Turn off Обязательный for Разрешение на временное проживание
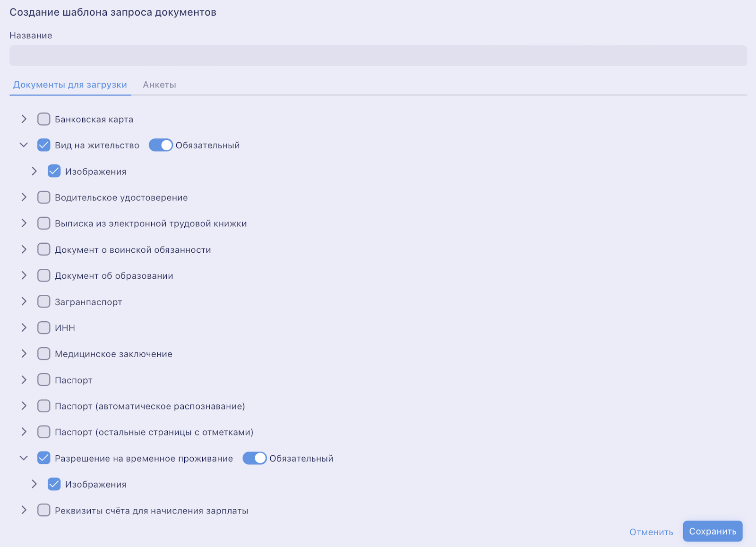This screenshot has height=547, width=756. (255, 458)
